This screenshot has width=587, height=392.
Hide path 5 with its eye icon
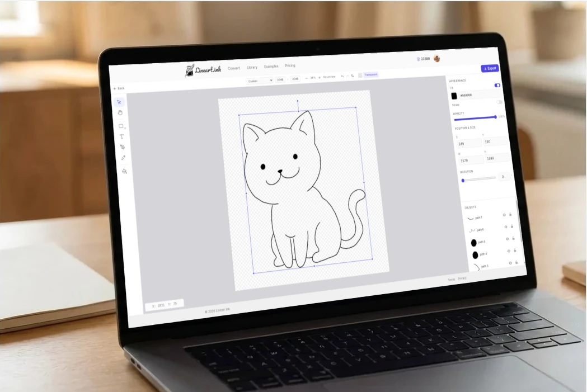click(x=508, y=239)
